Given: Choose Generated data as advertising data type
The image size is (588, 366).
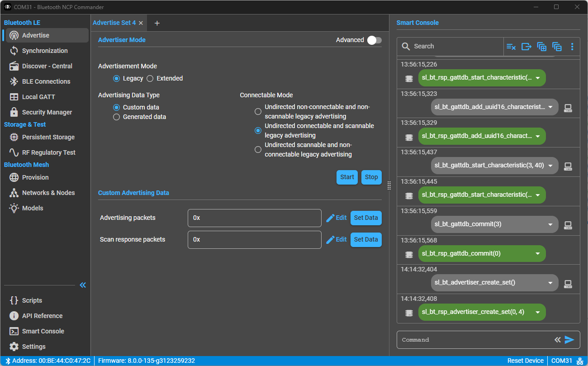Looking at the screenshot, I should click(x=116, y=117).
